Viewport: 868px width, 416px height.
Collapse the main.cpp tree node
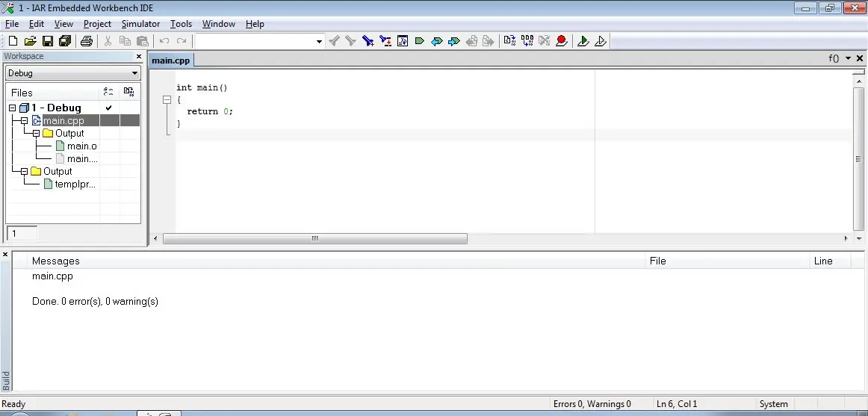tap(24, 120)
